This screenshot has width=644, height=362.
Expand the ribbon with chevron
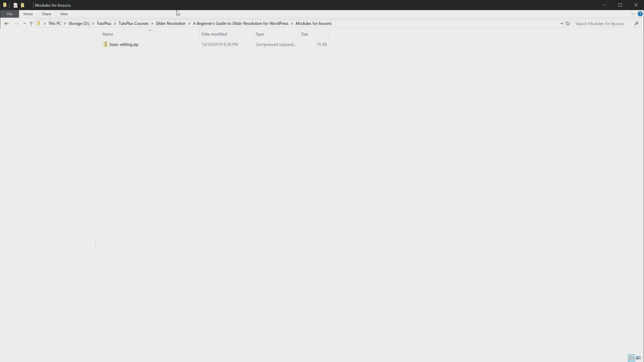click(x=633, y=14)
